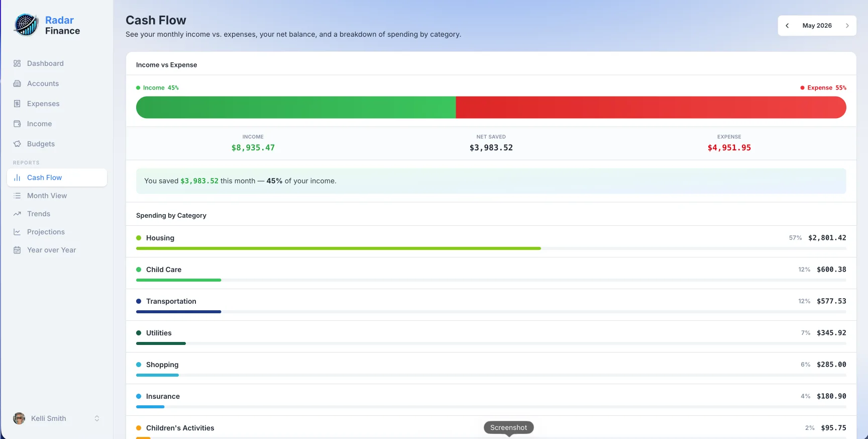Open the May 2026 month selector

817,26
